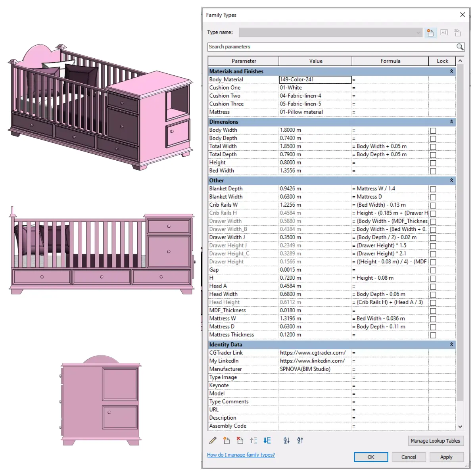Collapse the Materials and Finishes group
The image size is (476, 476).
[x=451, y=71]
